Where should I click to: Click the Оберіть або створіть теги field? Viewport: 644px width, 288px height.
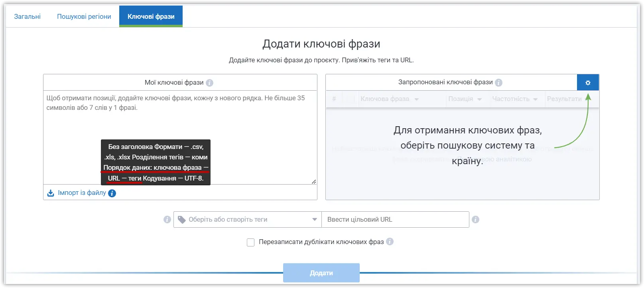(x=248, y=219)
